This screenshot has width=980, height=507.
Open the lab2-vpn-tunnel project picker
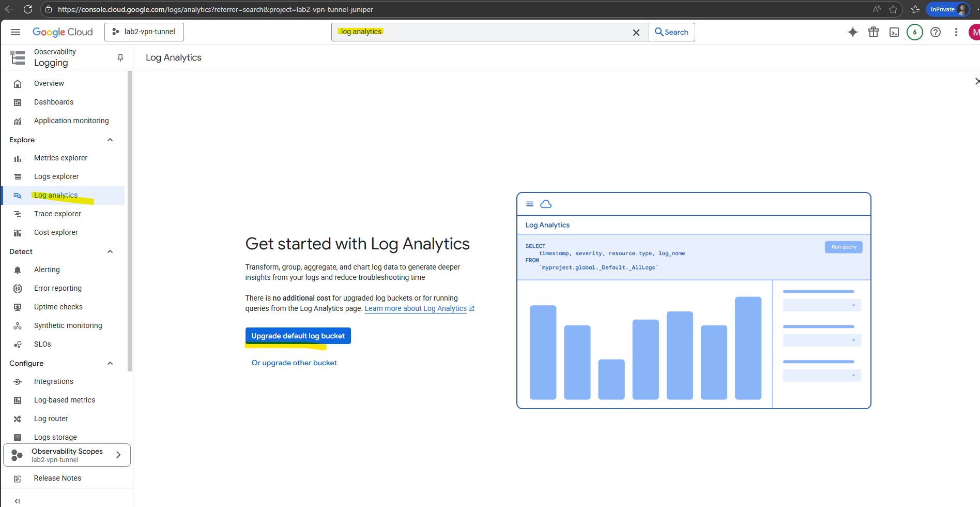[144, 32]
